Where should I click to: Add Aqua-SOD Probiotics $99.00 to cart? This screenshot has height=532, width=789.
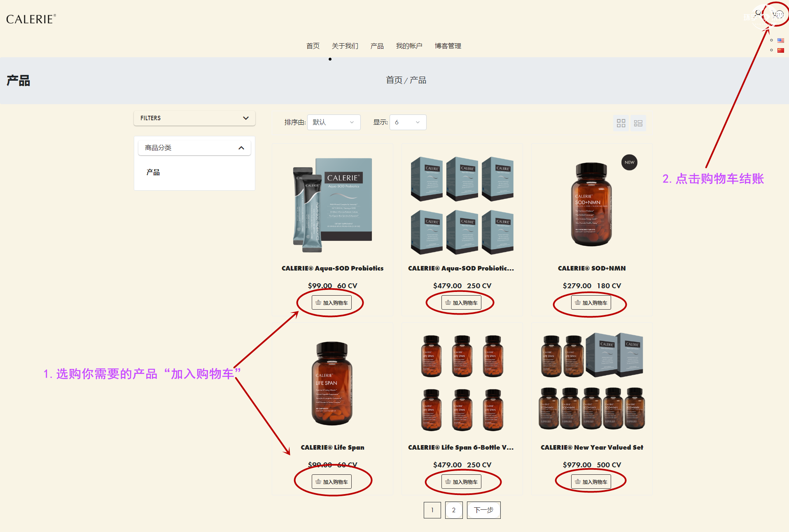point(331,303)
